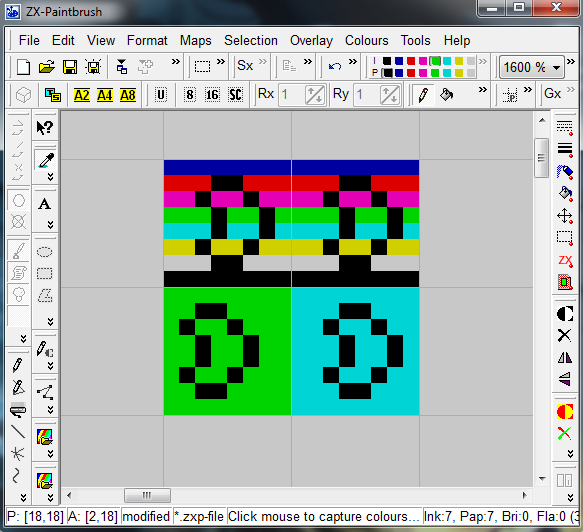583x532 pixels.
Task: Select the straight line drawing tool
Action: click(x=17, y=431)
